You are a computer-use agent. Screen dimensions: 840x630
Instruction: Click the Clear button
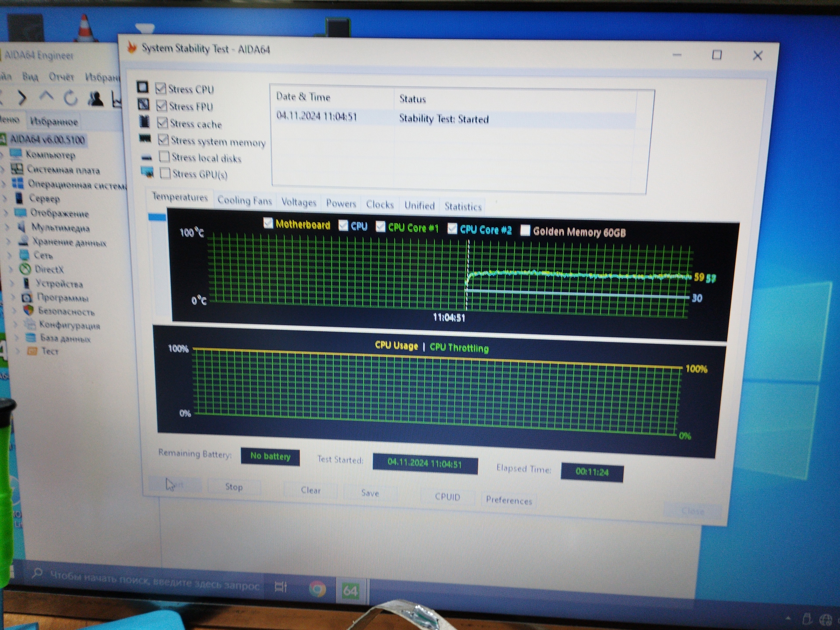click(x=311, y=490)
